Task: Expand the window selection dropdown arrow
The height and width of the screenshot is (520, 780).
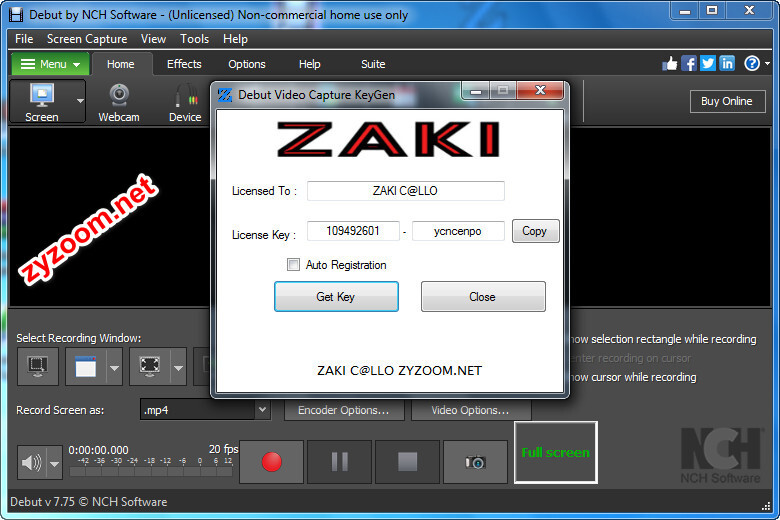Action: pos(114,367)
